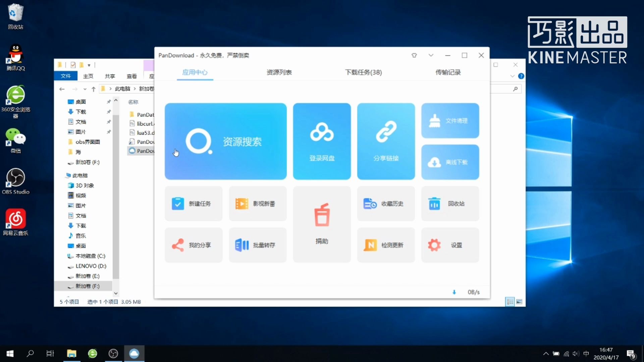Image resolution: width=644 pixels, height=362 pixels.
Task: Select 音乐 in the navigation tree
Action: click(x=80, y=236)
